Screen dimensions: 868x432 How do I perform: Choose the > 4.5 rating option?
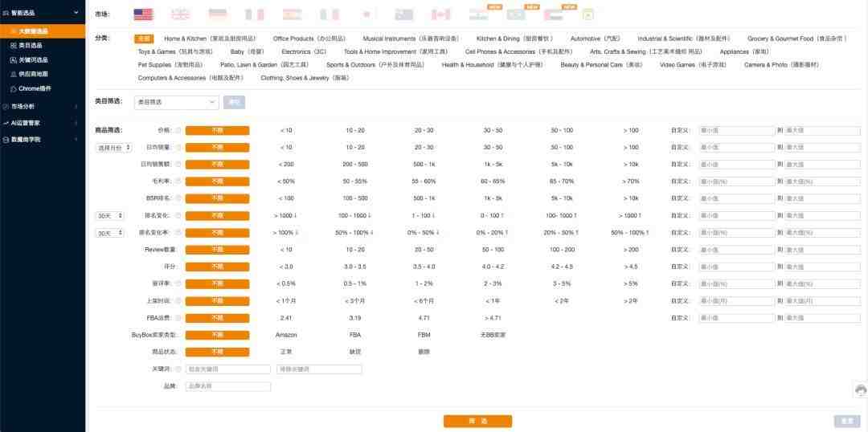pos(630,267)
